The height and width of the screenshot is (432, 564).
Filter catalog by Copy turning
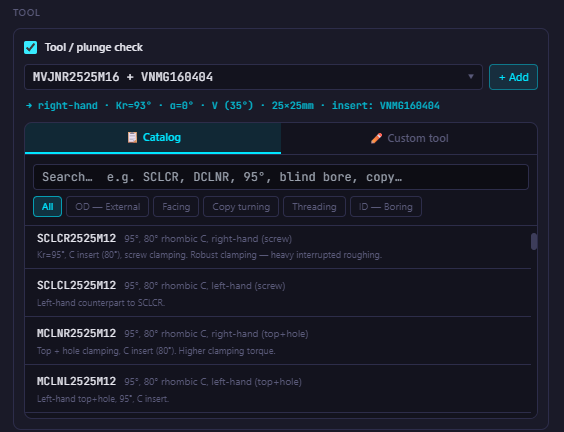[x=241, y=206]
